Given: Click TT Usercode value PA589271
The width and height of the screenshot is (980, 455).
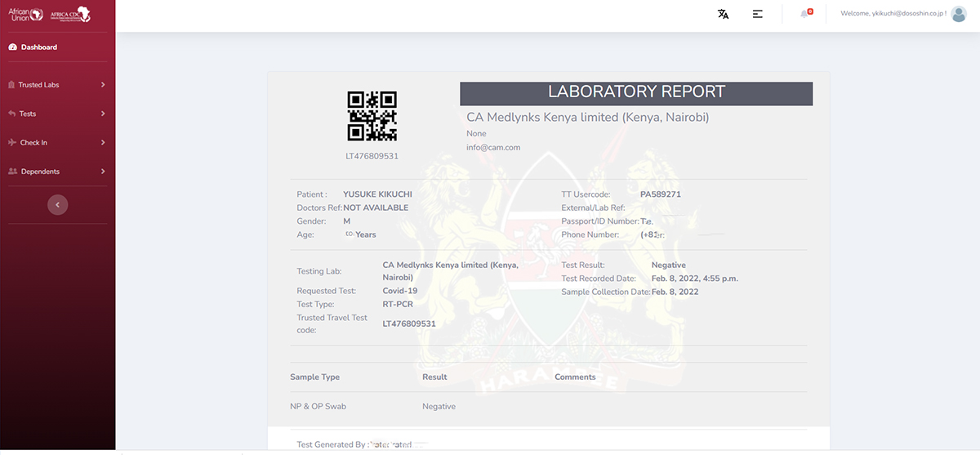Looking at the screenshot, I should pyautogui.click(x=661, y=194).
